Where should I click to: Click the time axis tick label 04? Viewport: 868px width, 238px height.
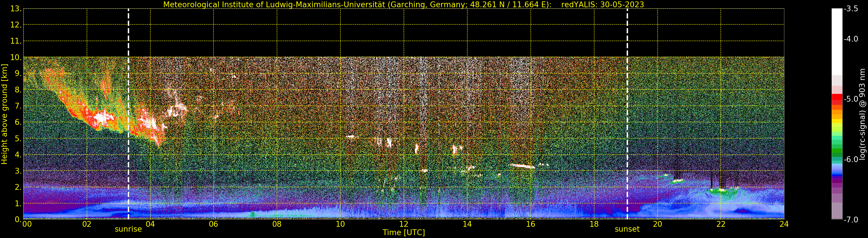coord(150,224)
